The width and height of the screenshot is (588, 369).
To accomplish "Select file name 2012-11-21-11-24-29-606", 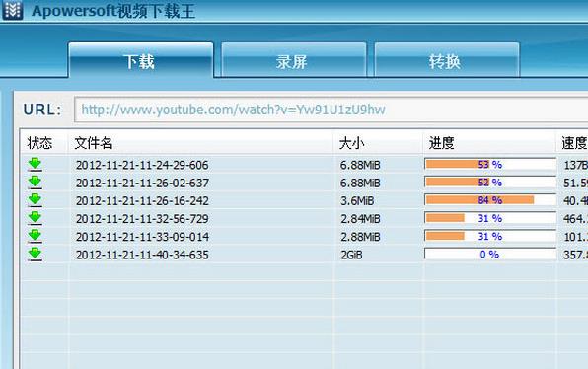I will click(142, 165).
